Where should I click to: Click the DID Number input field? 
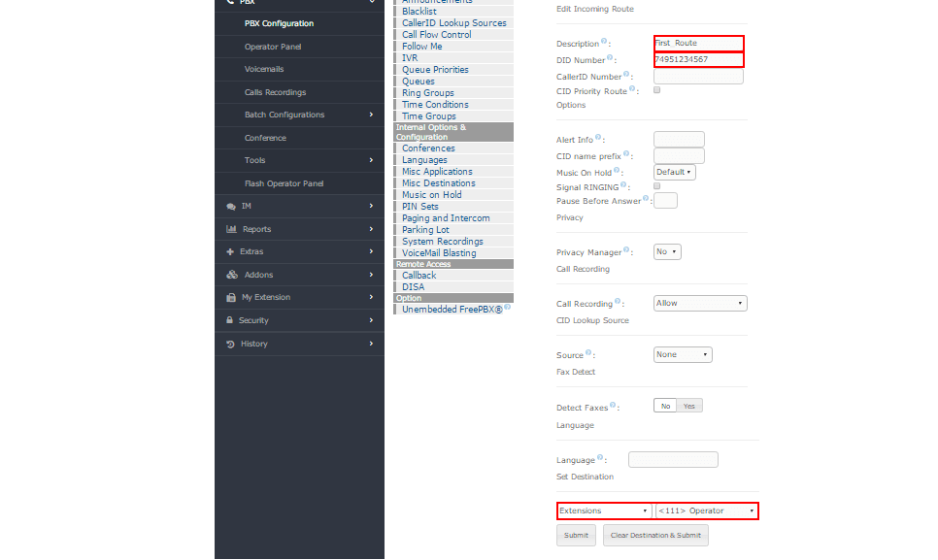click(699, 60)
